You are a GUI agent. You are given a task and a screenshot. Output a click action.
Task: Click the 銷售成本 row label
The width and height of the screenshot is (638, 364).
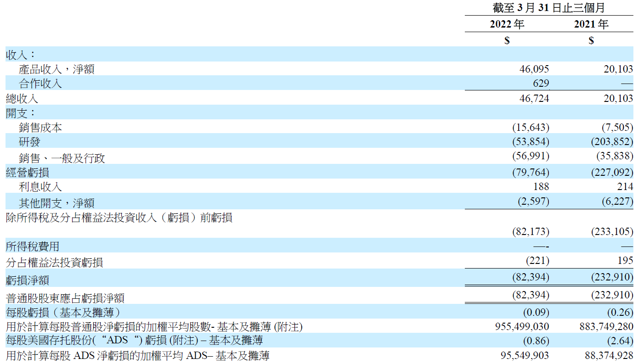point(40,128)
